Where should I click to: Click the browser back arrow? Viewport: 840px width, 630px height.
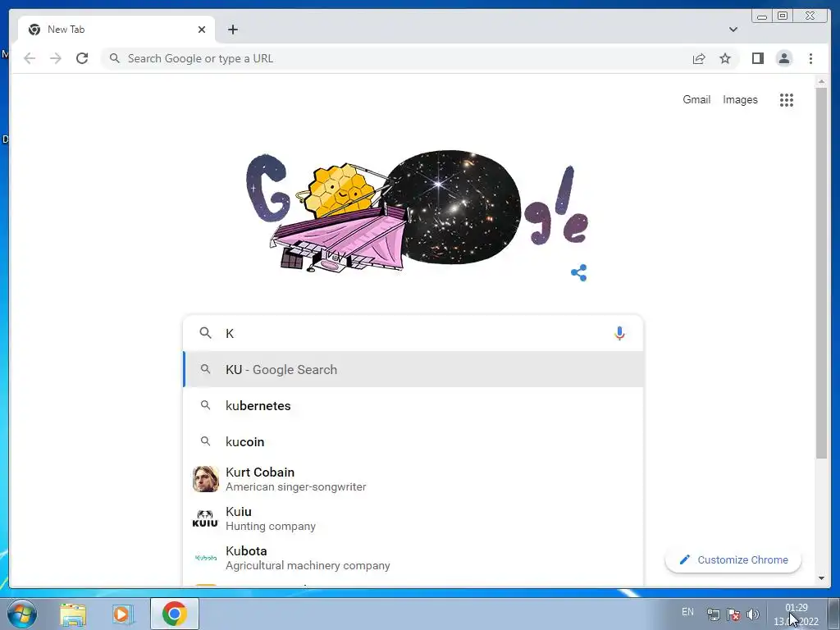[30, 58]
